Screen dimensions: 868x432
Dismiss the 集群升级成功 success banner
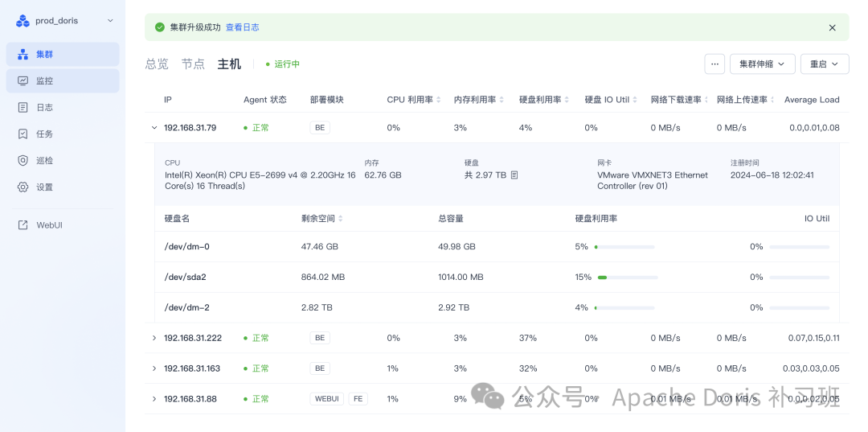[x=833, y=27]
